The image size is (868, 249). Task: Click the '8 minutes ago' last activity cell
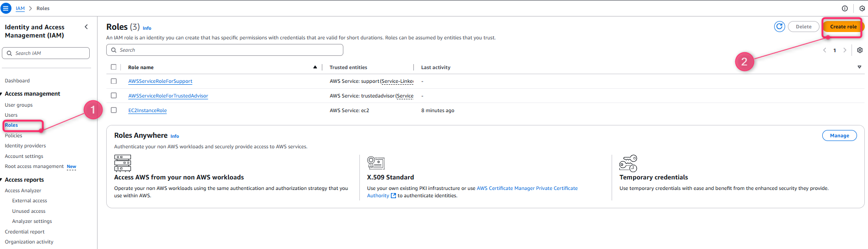[x=438, y=111]
